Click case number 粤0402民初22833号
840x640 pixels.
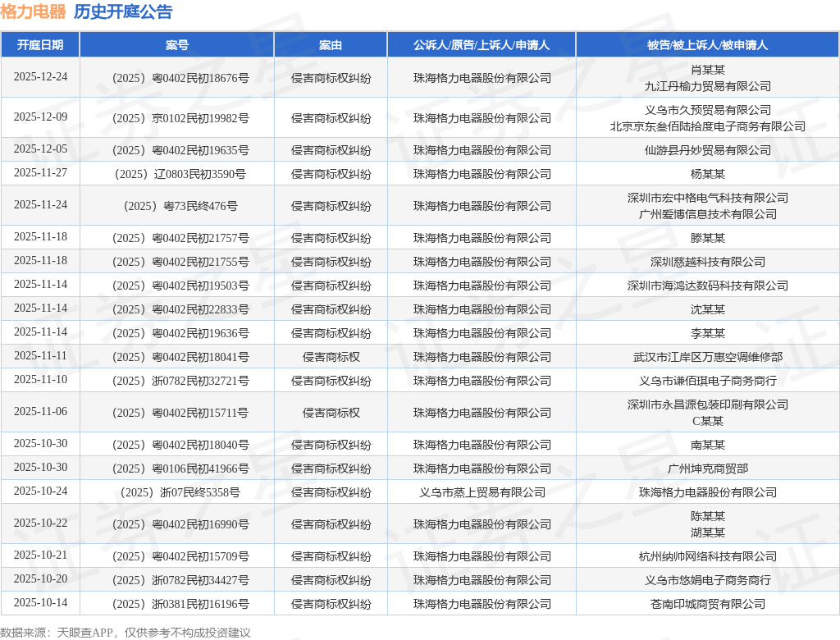tap(180, 310)
